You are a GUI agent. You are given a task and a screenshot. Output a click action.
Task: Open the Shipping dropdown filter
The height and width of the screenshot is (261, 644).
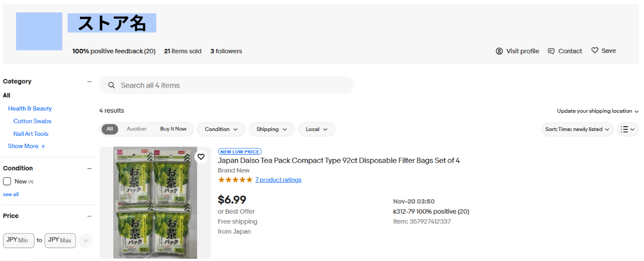[272, 129]
